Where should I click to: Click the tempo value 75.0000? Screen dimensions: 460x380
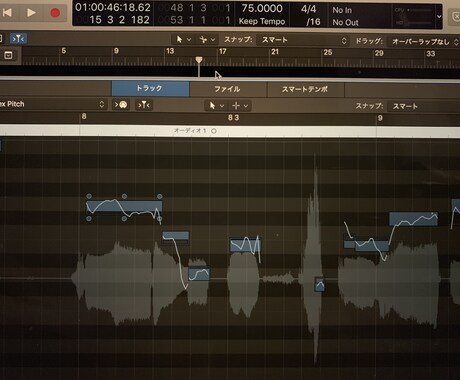point(262,8)
